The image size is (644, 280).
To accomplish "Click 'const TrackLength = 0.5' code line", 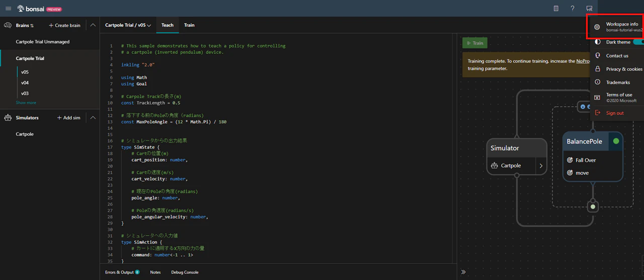I will (x=150, y=103).
